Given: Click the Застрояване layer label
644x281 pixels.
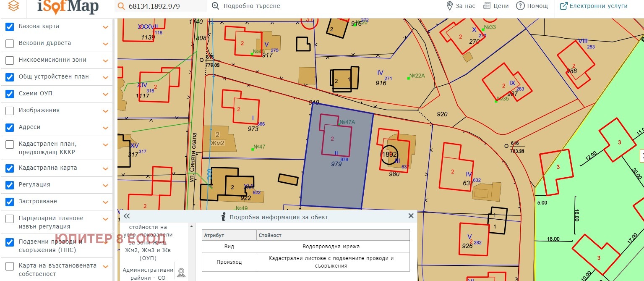Looking at the screenshot, I should coord(38,202).
